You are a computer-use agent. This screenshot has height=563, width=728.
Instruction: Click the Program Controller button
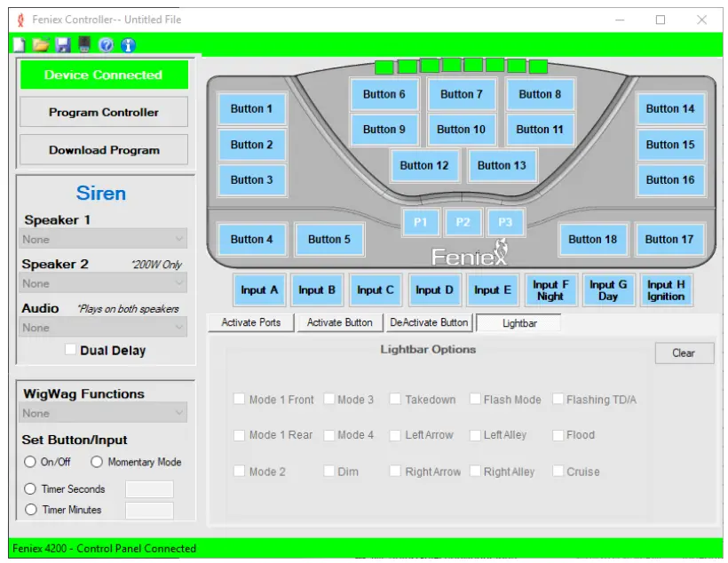point(104,112)
